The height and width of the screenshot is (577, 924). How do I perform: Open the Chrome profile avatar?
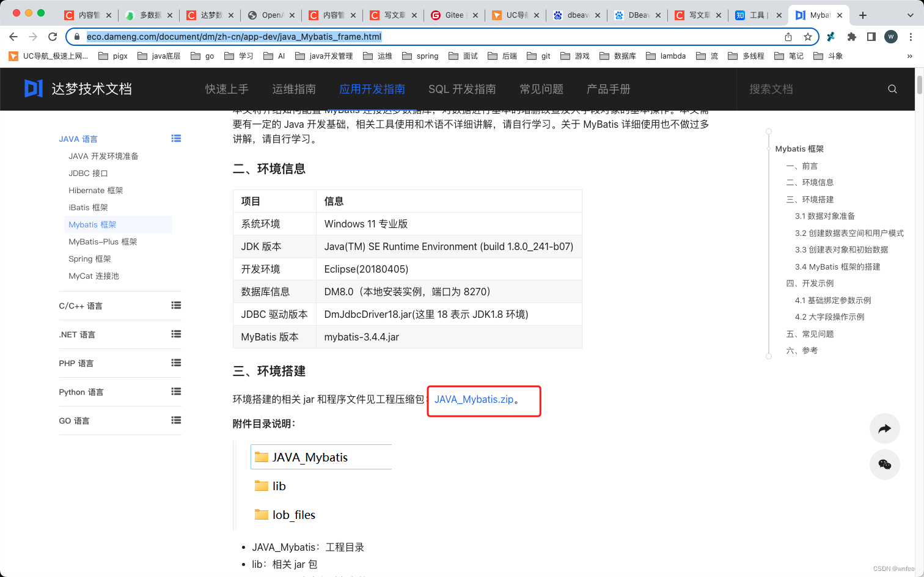891,37
